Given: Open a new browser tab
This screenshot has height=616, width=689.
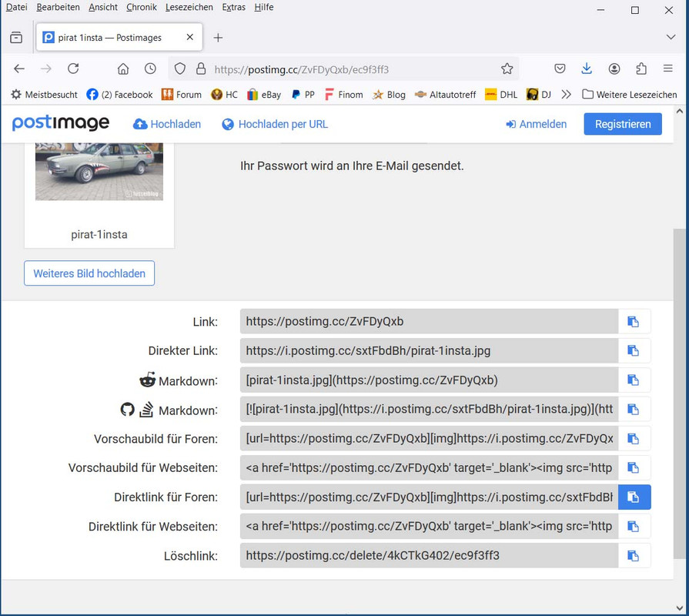Looking at the screenshot, I should pos(218,38).
